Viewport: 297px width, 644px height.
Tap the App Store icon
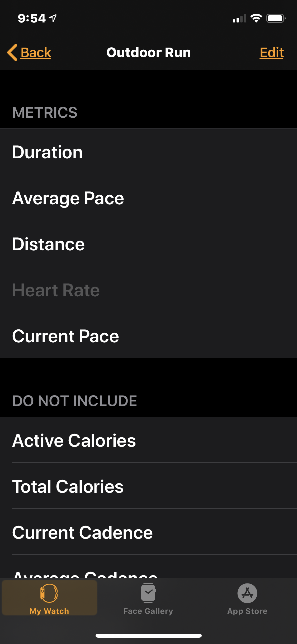pos(247,593)
